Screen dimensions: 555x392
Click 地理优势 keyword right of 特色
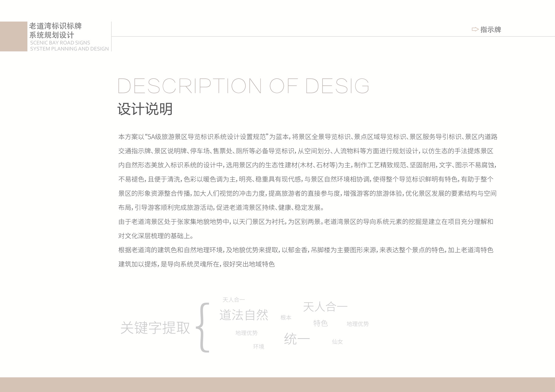coord(358,324)
